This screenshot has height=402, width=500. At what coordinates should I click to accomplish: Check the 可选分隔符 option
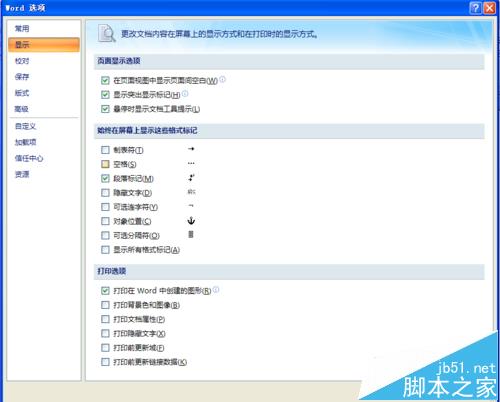pyautogui.click(x=105, y=236)
